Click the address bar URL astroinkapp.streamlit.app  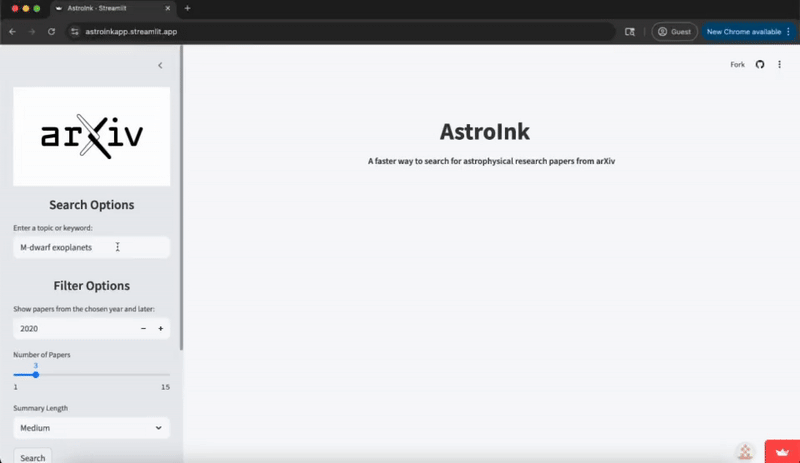(x=131, y=32)
